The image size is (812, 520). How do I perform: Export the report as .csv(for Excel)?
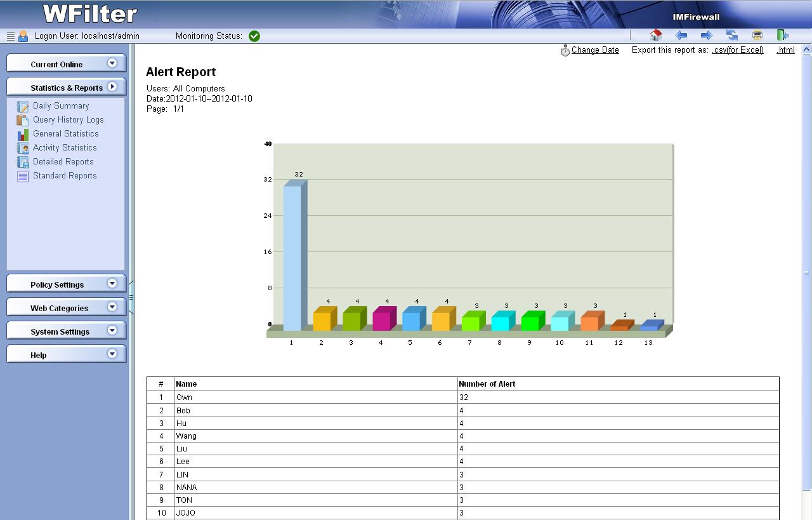[x=738, y=50]
